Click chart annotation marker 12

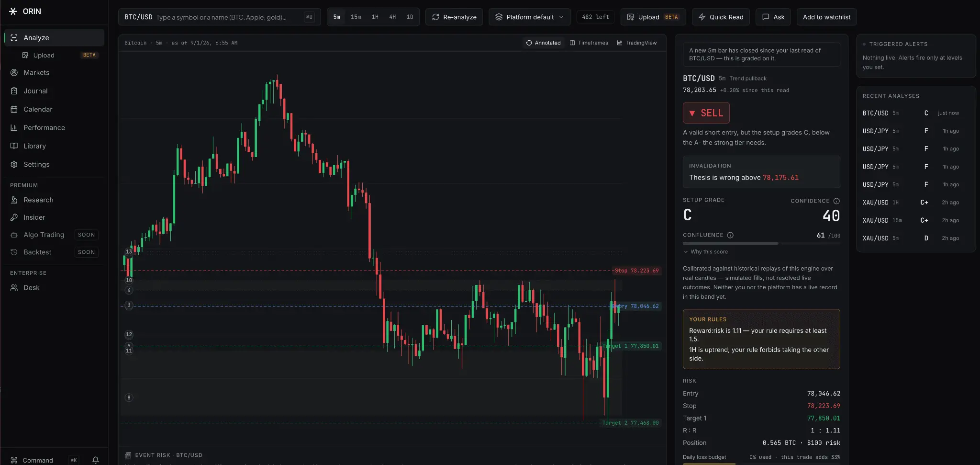(x=129, y=334)
